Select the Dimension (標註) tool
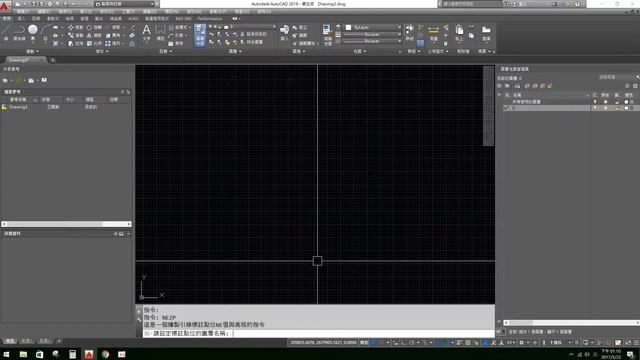The width and height of the screenshot is (640, 360). pos(160,33)
